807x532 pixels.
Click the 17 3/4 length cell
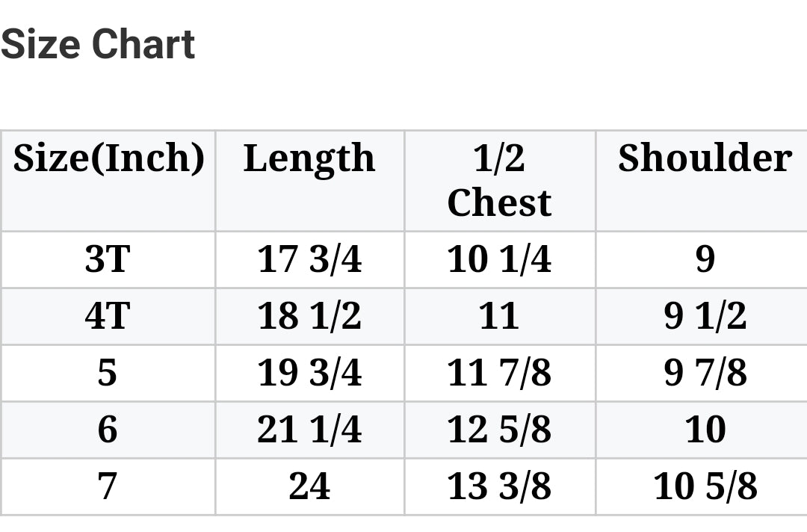pyautogui.click(x=309, y=260)
